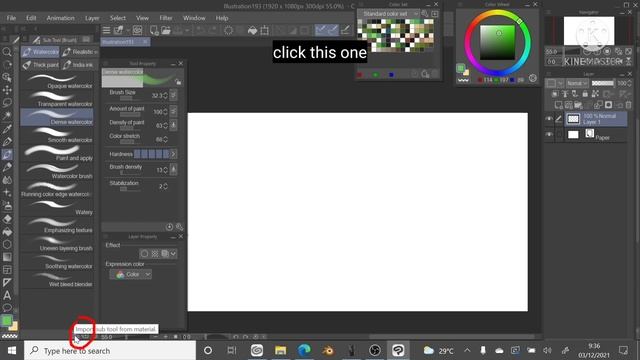Screen dimensions: 640x360
Task: Open the Edit menu
Action: [31, 18]
